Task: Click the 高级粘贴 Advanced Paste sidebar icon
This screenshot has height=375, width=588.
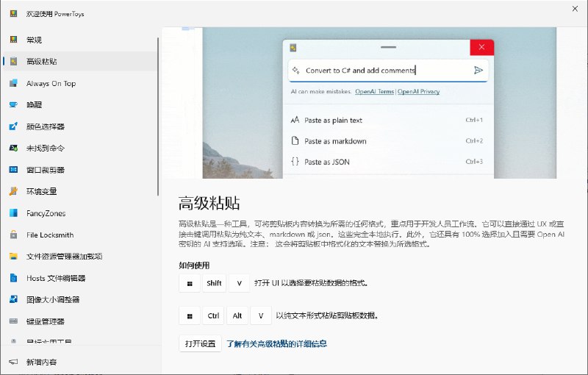Action: [x=13, y=61]
